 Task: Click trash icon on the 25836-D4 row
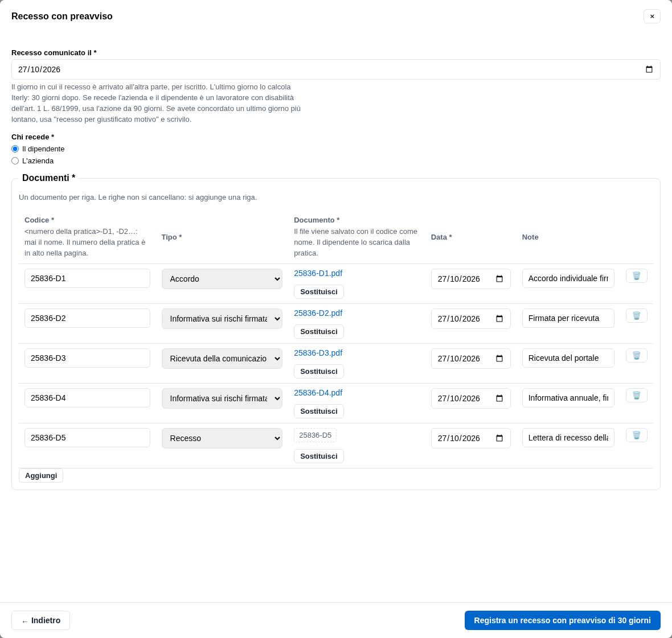pyautogui.click(x=637, y=395)
